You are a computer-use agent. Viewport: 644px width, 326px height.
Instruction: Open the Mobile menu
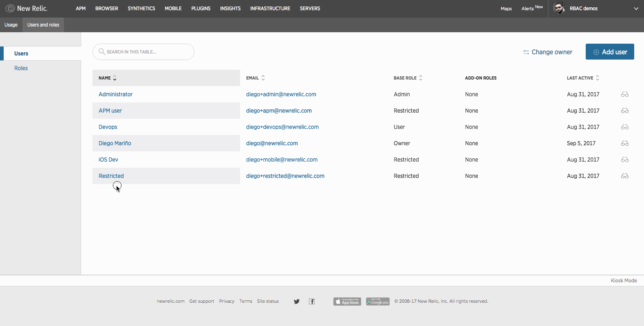[173, 8]
